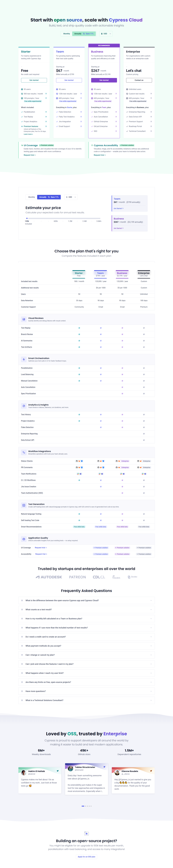173x868 pixels.
Task: Click help icon next to 500 test results / month
Action: 46,94
